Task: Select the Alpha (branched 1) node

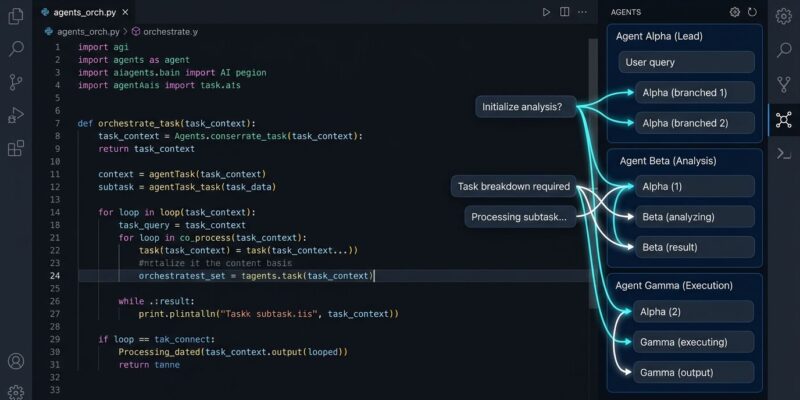Action: coord(695,92)
